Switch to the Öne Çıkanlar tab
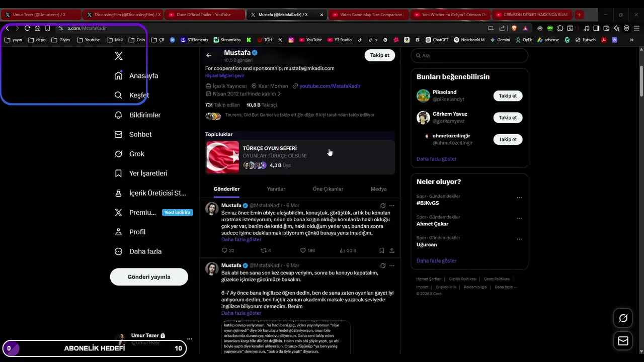 [x=328, y=189]
